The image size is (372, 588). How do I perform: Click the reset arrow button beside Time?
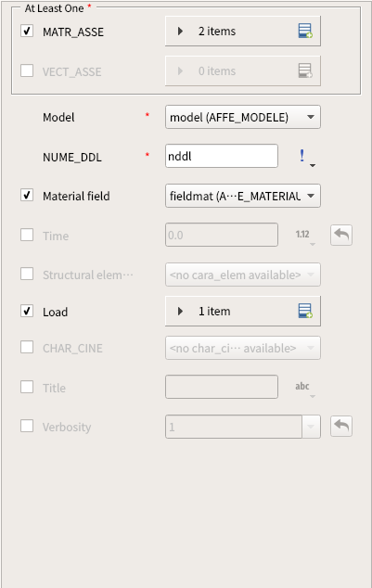click(341, 236)
